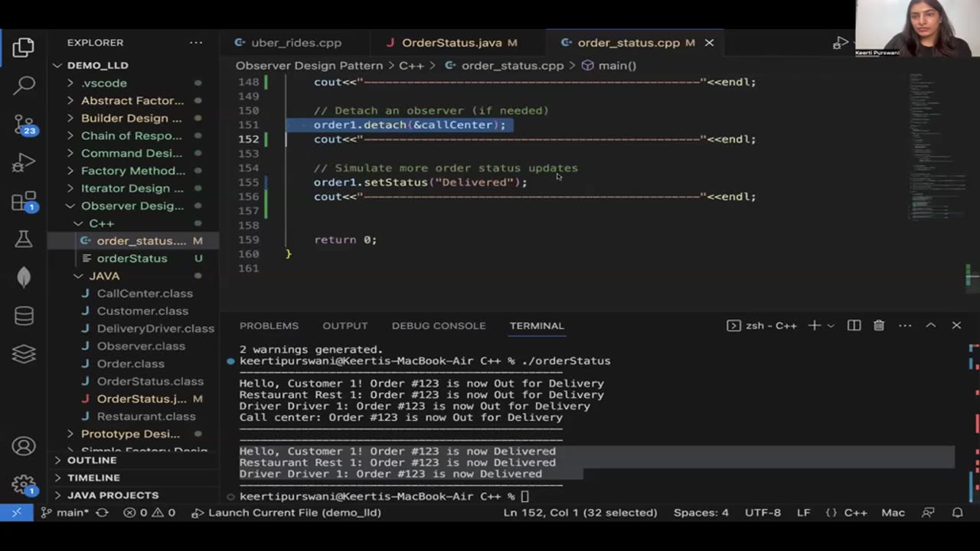This screenshot has width=980, height=551.
Task: Open the Manage gear icon
Action: click(x=23, y=484)
